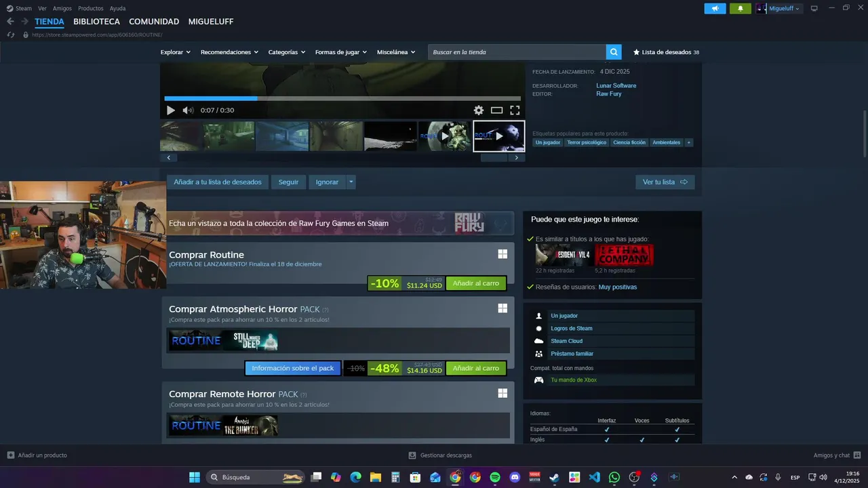Open Discord from the taskbar

point(515,477)
